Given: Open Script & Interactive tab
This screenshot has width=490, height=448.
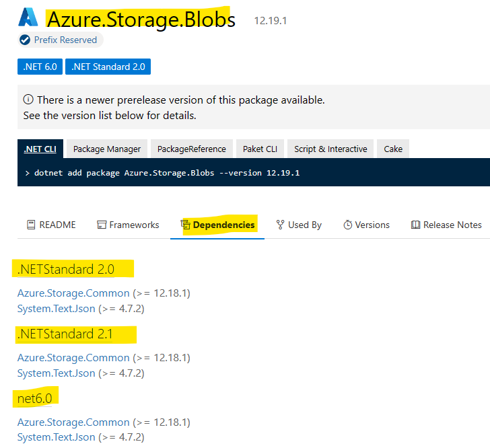Looking at the screenshot, I should tap(330, 149).
